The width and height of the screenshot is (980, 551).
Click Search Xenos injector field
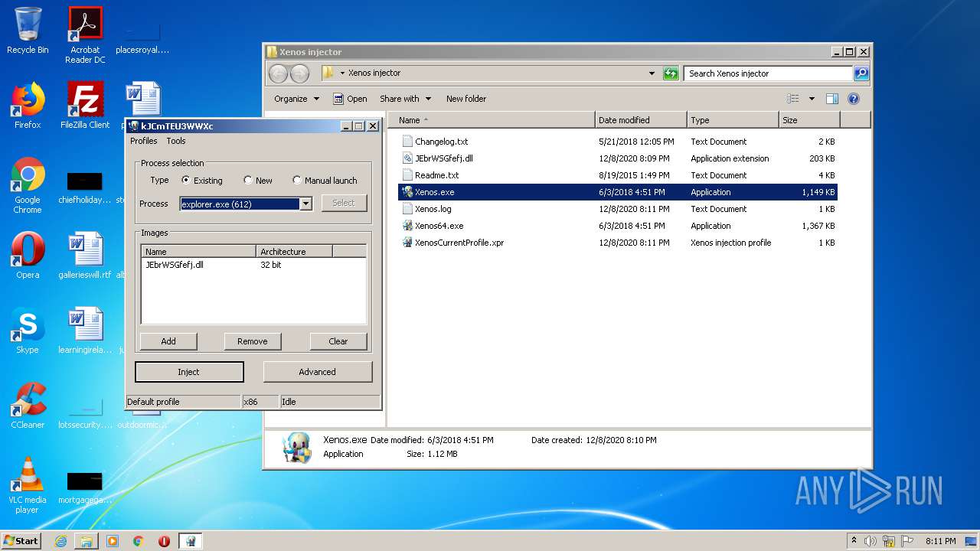(767, 73)
